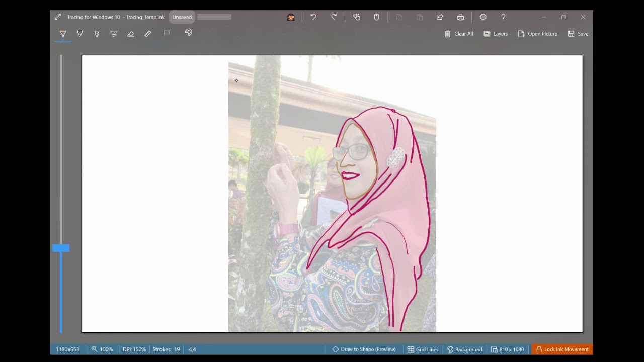Select the Eraser tool

pos(131,34)
